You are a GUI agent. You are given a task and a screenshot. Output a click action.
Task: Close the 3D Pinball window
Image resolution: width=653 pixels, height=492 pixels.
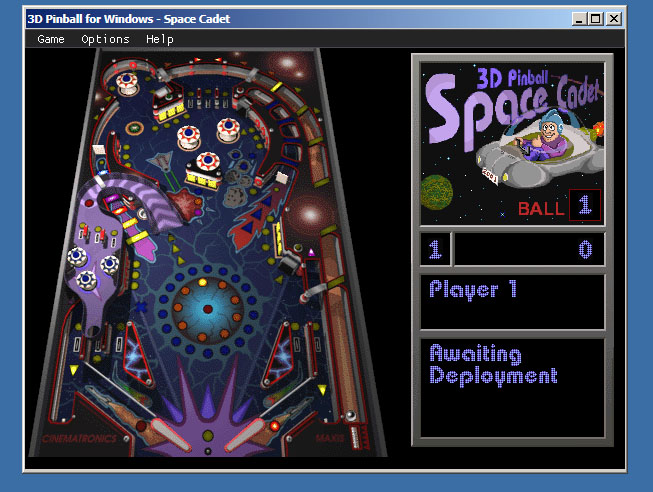pyautogui.click(x=614, y=19)
